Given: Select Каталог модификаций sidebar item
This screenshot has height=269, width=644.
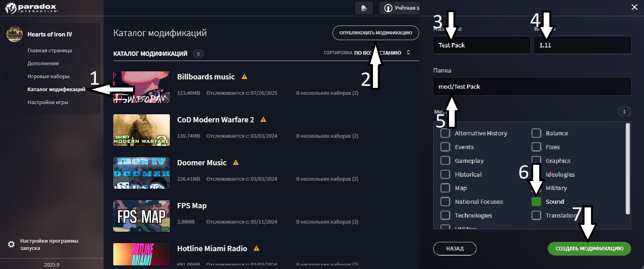Looking at the screenshot, I should [x=56, y=90].
